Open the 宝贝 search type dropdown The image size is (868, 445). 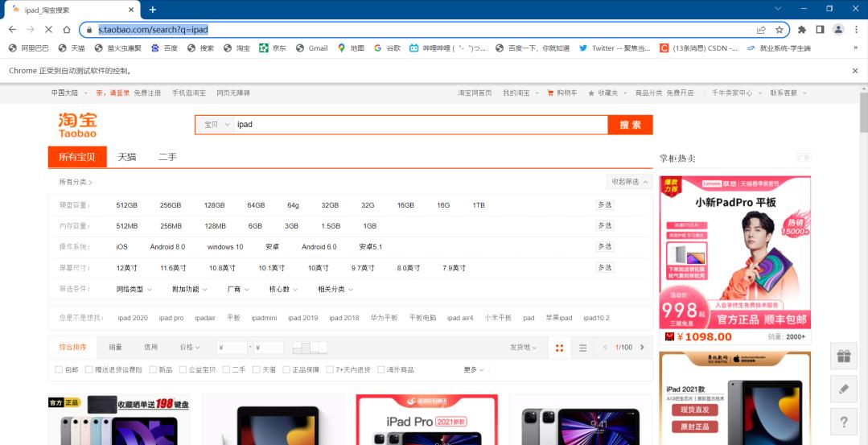coord(215,125)
